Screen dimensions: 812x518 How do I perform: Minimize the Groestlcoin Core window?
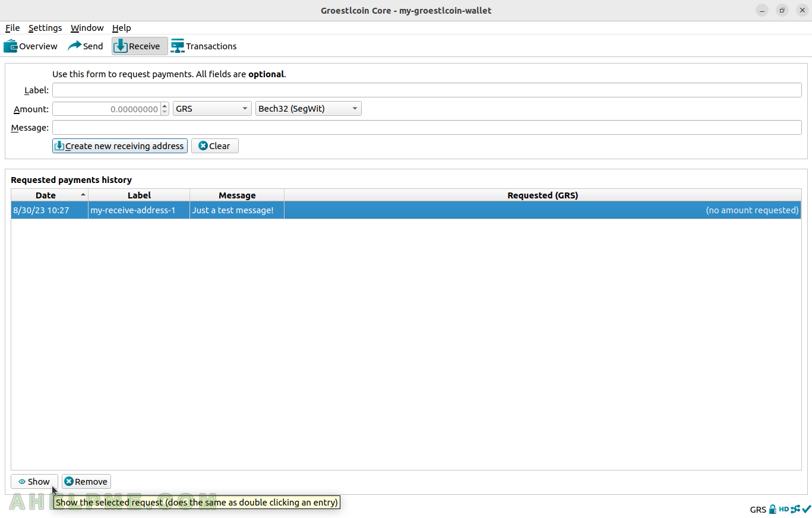pos(762,11)
